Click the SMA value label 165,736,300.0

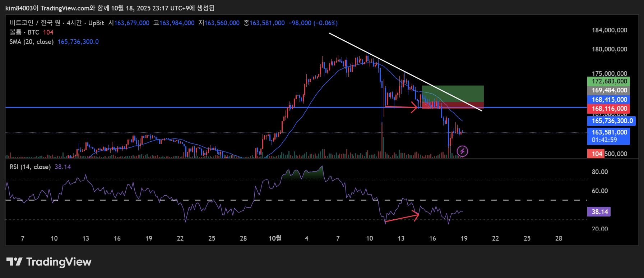(612, 121)
